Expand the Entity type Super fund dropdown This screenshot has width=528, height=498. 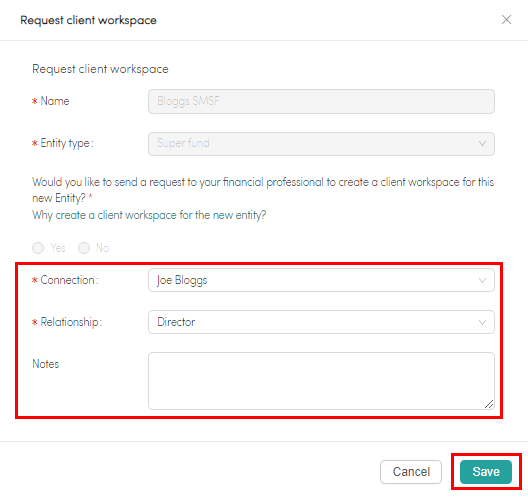(x=321, y=144)
